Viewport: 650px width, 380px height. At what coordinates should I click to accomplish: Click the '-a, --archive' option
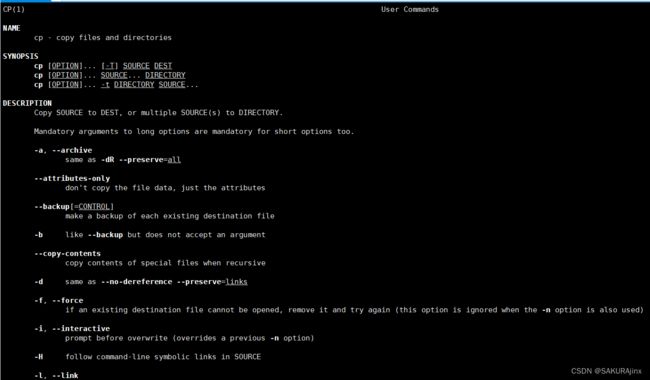point(63,150)
